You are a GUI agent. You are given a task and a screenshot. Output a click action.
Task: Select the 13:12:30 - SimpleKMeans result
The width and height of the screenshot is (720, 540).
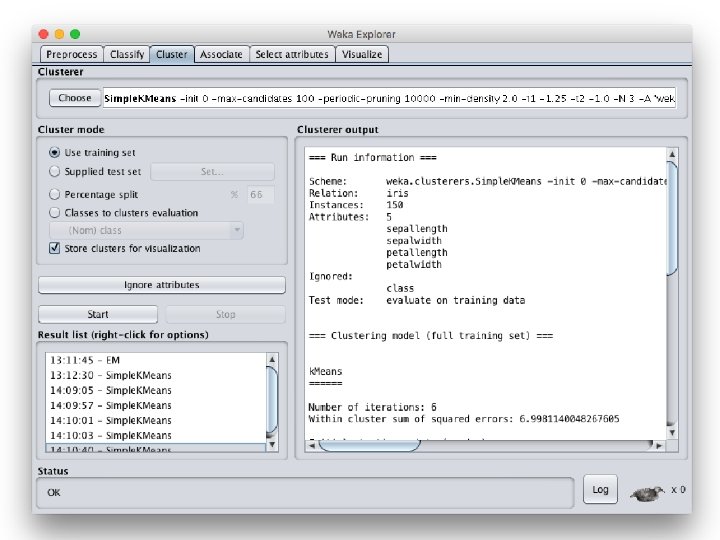156,375
